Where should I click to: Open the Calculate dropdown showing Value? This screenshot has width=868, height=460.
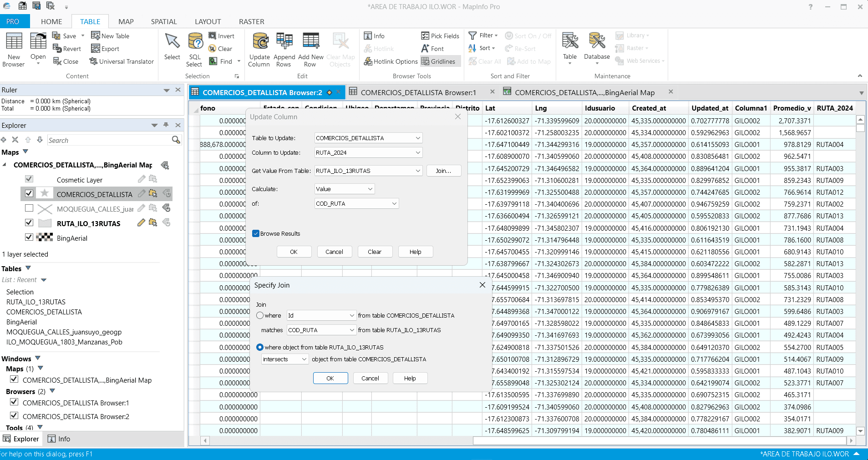point(345,189)
